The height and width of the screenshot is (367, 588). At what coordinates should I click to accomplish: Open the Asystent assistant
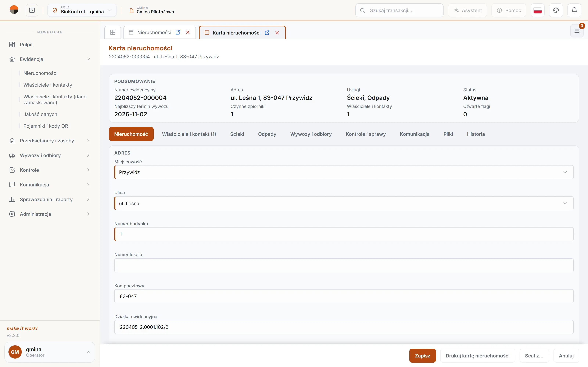click(x=467, y=10)
